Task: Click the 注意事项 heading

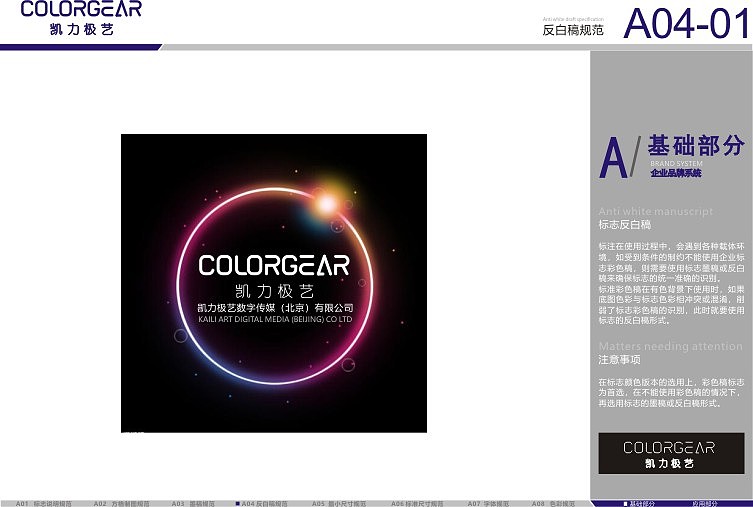Action: click(x=619, y=360)
